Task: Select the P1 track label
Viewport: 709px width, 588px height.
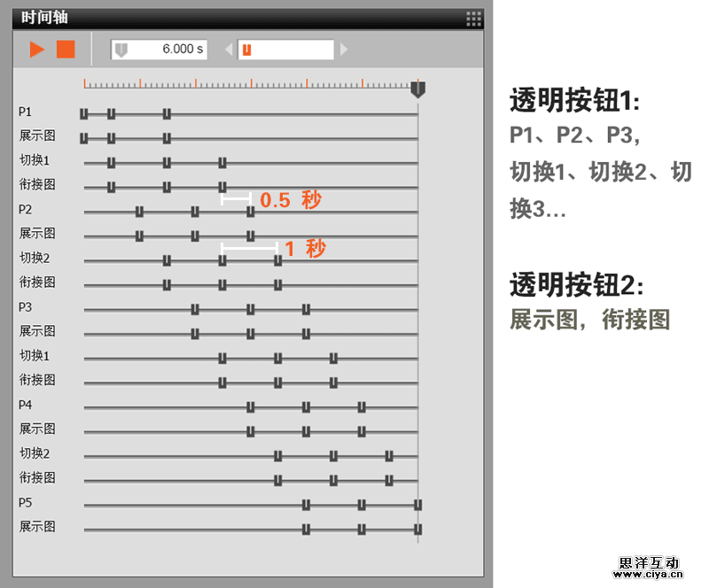Action: [x=26, y=112]
